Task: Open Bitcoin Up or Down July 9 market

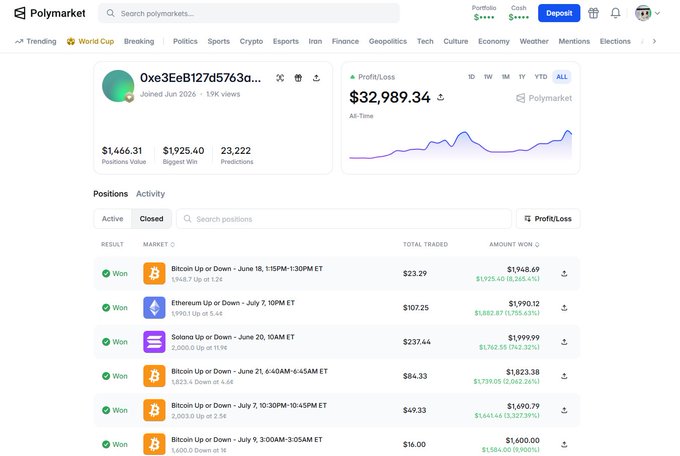Action: point(247,440)
